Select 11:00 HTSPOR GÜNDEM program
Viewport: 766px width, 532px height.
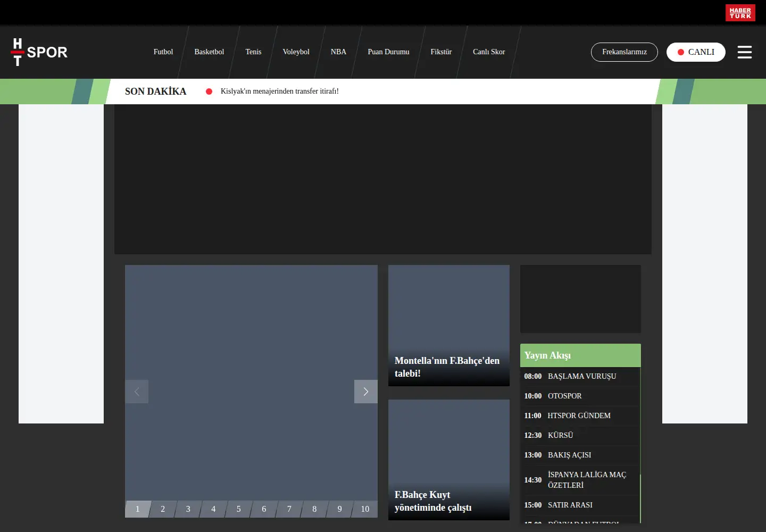click(x=580, y=415)
